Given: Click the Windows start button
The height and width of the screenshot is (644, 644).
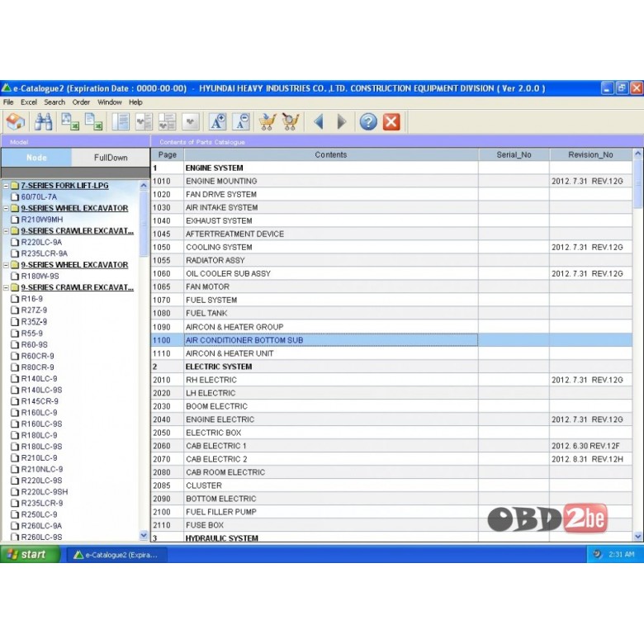Looking at the screenshot, I should [x=30, y=555].
